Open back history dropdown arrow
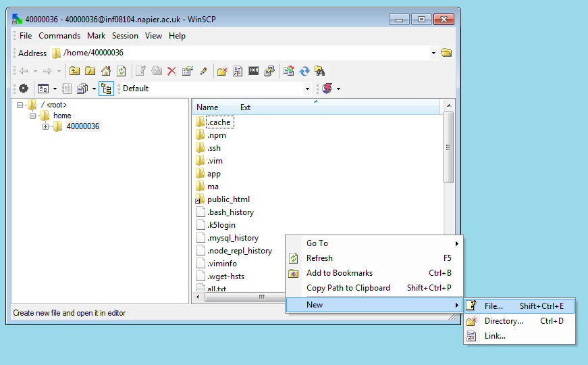 pyautogui.click(x=35, y=70)
